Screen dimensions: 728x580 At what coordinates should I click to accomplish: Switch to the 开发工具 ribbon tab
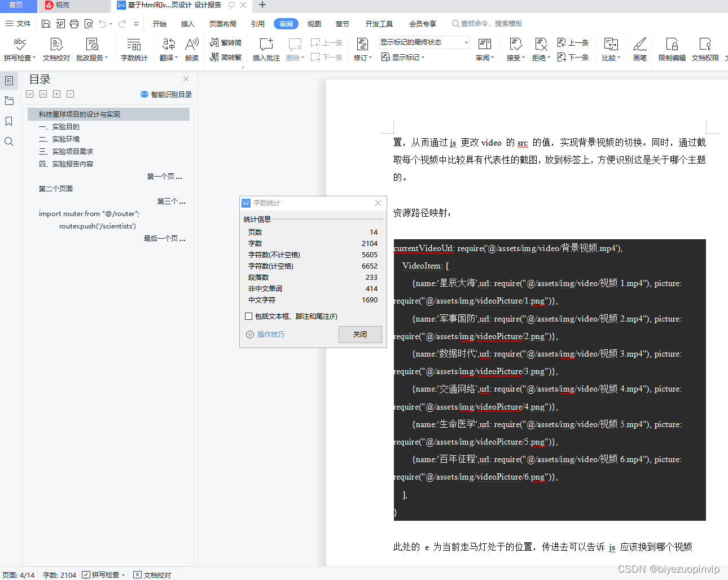379,24
